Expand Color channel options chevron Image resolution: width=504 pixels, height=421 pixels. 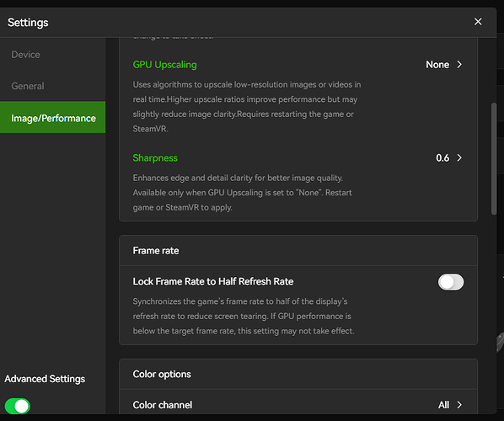click(459, 405)
